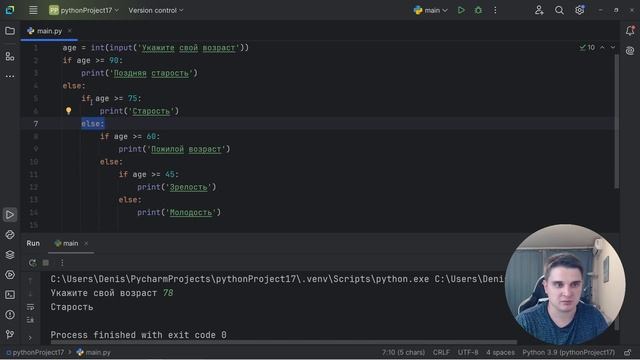Open Version control dropdown
Viewport: 640px width, 360px height.
[x=156, y=10]
